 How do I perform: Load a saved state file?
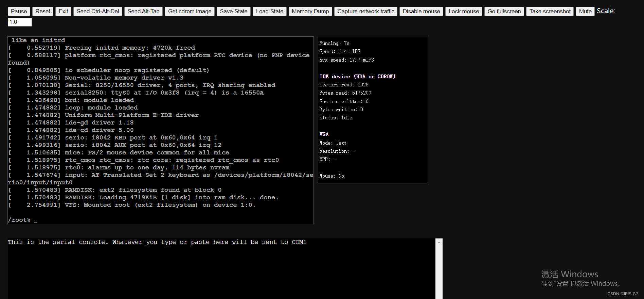pyautogui.click(x=270, y=11)
